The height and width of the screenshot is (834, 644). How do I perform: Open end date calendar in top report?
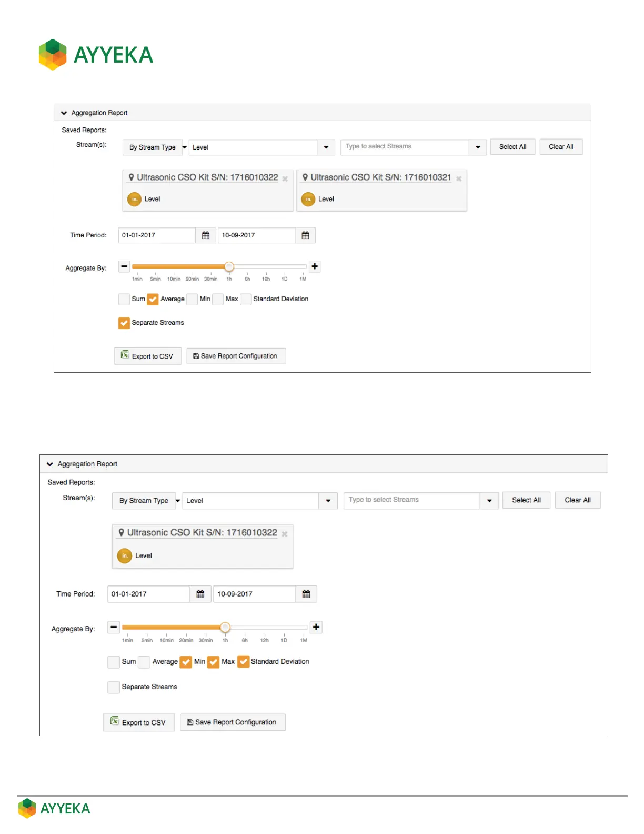[x=305, y=235]
